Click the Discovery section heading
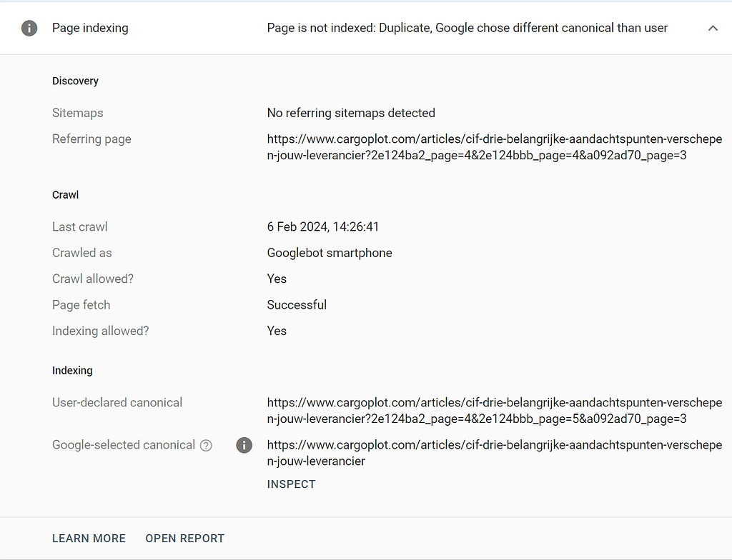 (x=75, y=81)
